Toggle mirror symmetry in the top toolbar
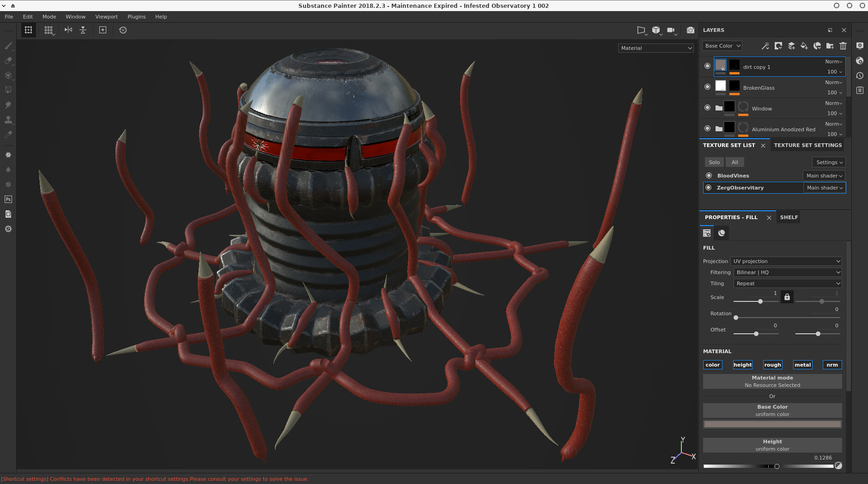The height and width of the screenshot is (484, 868). click(x=68, y=30)
